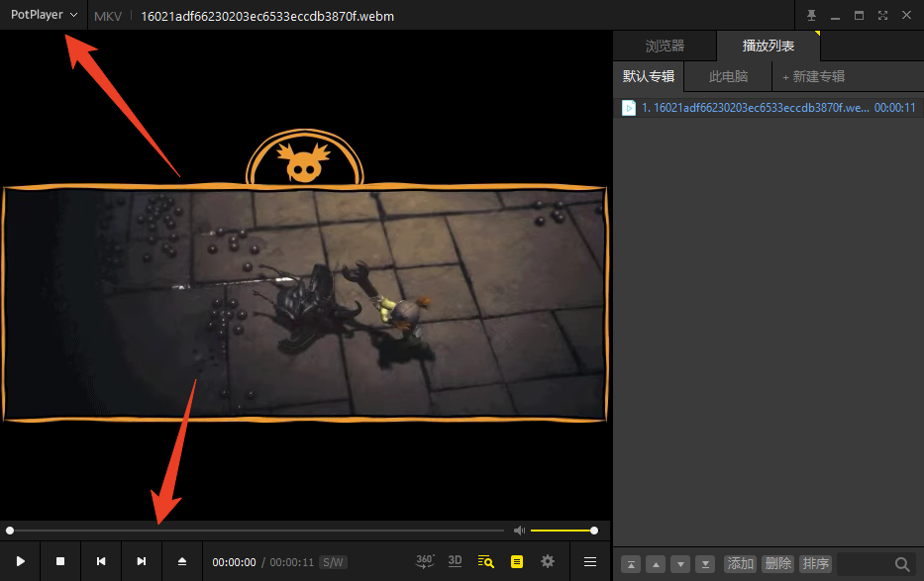The width and height of the screenshot is (924, 581).
Task: Open the 3D video options
Action: [455, 561]
